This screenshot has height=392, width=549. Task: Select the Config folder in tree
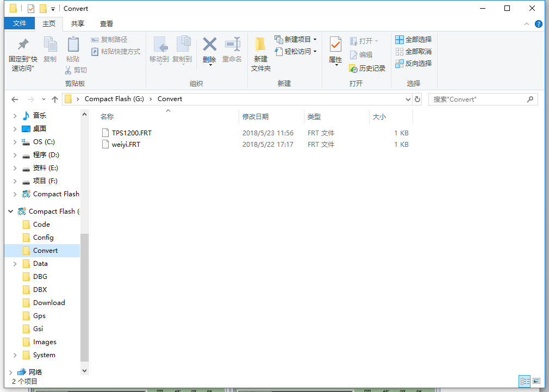click(43, 238)
